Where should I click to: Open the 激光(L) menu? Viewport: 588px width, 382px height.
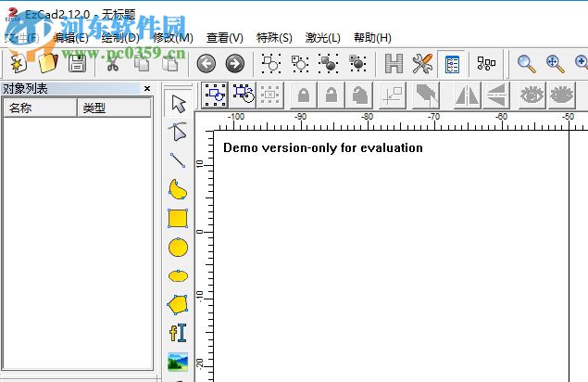(322, 38)
